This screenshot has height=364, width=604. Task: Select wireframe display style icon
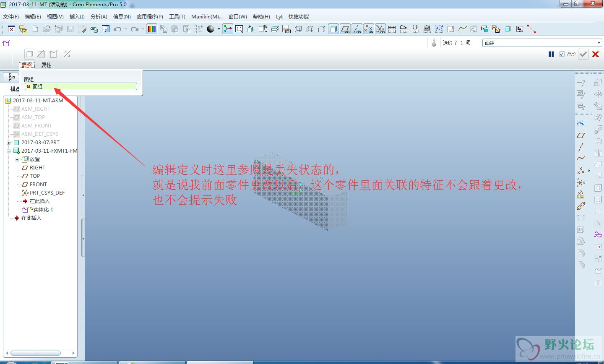[x=298, y=29]
